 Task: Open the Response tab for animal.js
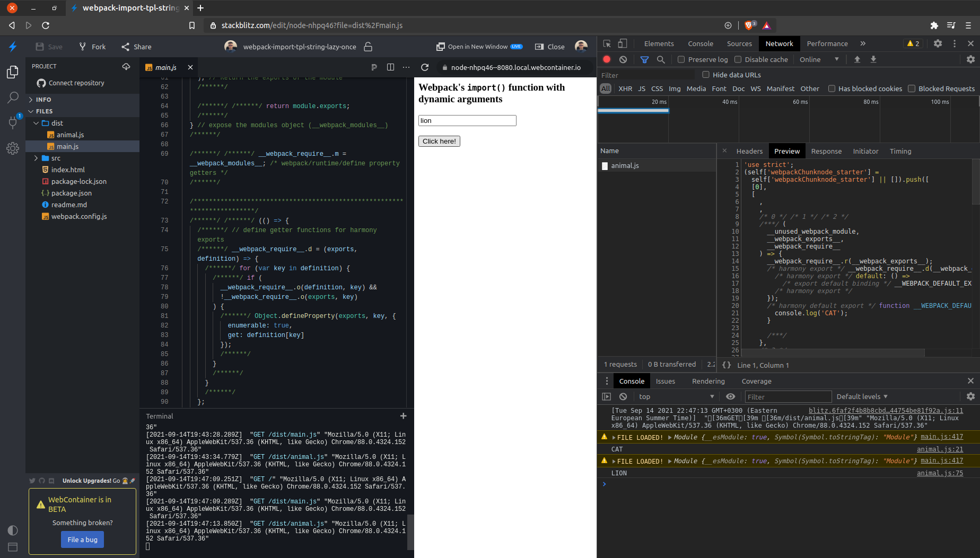(826, 151)
